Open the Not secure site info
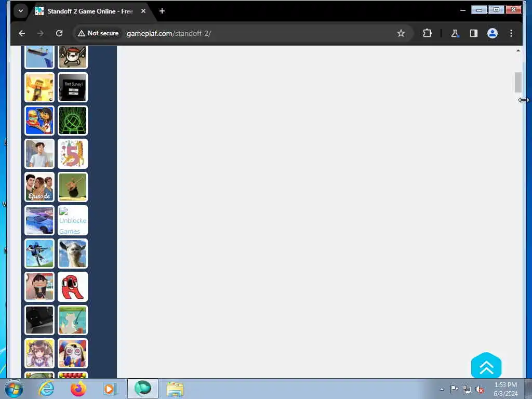 click(98, 33)
